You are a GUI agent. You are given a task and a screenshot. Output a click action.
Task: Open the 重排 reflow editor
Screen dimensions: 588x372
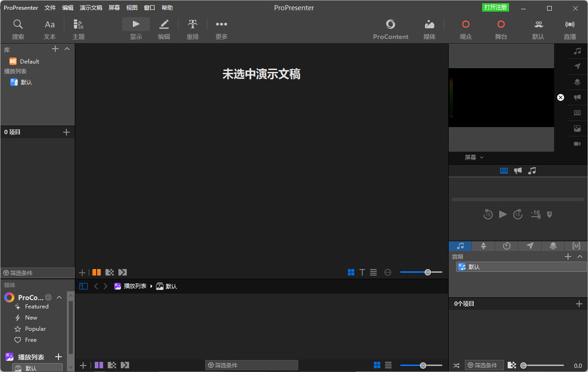pos(193,30)
